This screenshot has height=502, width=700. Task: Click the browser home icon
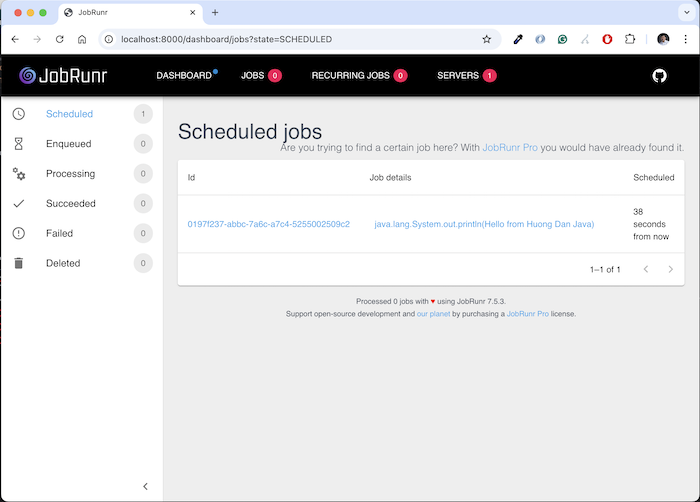[82, 39]
